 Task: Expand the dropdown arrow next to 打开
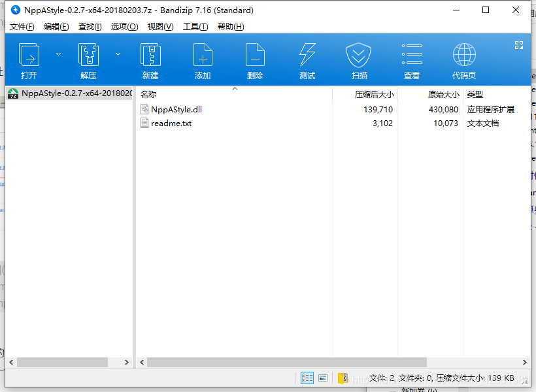[58, 54]
